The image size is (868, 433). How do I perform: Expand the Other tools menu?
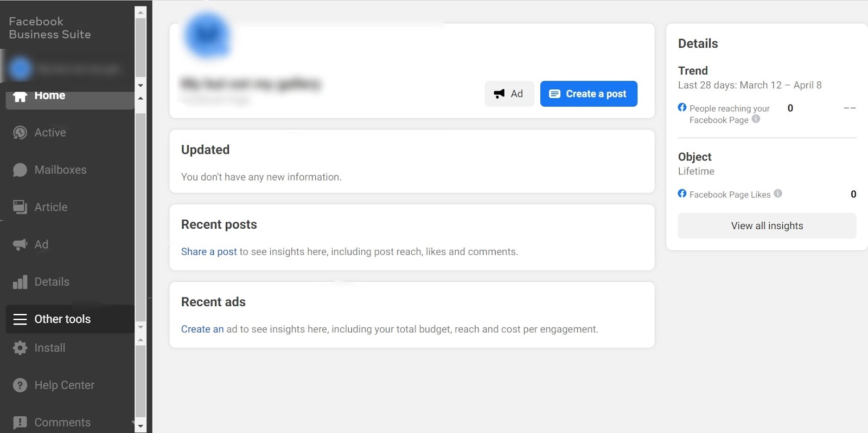(62, 319)
